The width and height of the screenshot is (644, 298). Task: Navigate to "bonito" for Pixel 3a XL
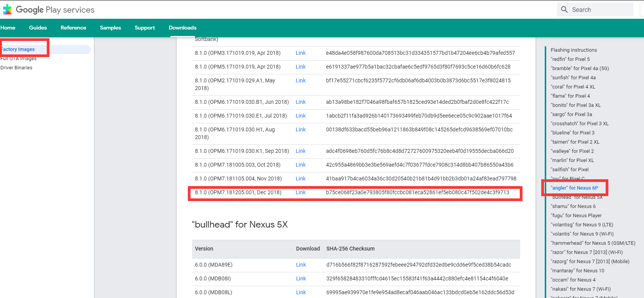[576, 105]
